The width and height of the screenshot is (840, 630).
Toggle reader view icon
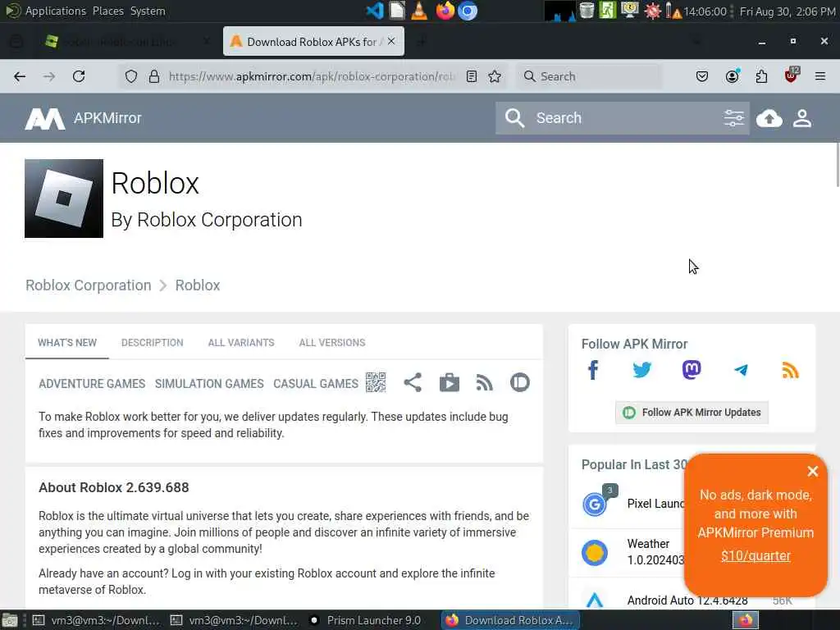click(x=472, y=76)
